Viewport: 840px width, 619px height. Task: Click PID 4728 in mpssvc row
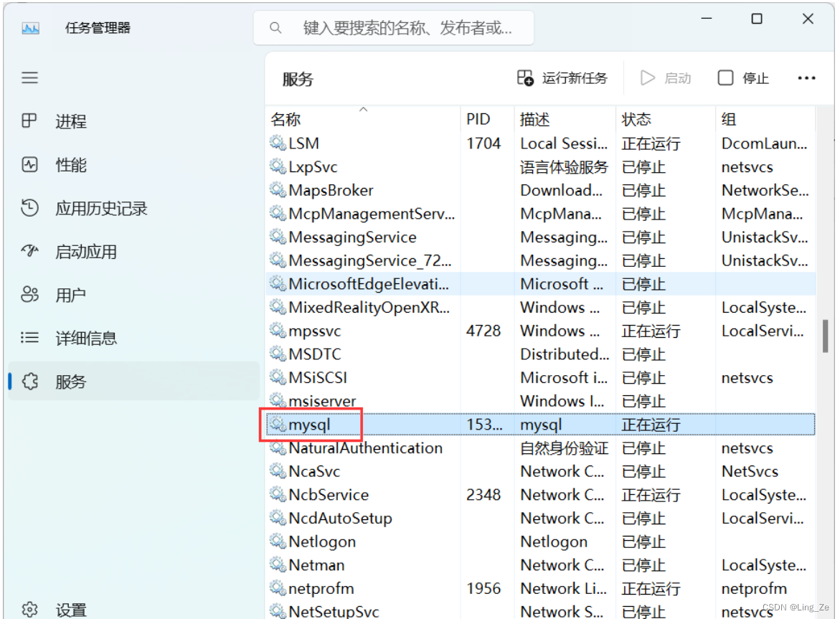point(483,331)
